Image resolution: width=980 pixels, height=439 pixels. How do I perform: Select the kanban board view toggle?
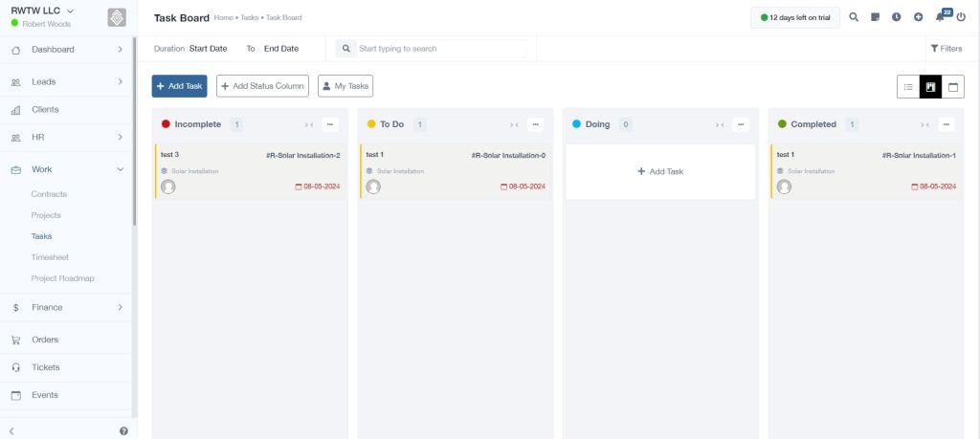coord(930,87)
